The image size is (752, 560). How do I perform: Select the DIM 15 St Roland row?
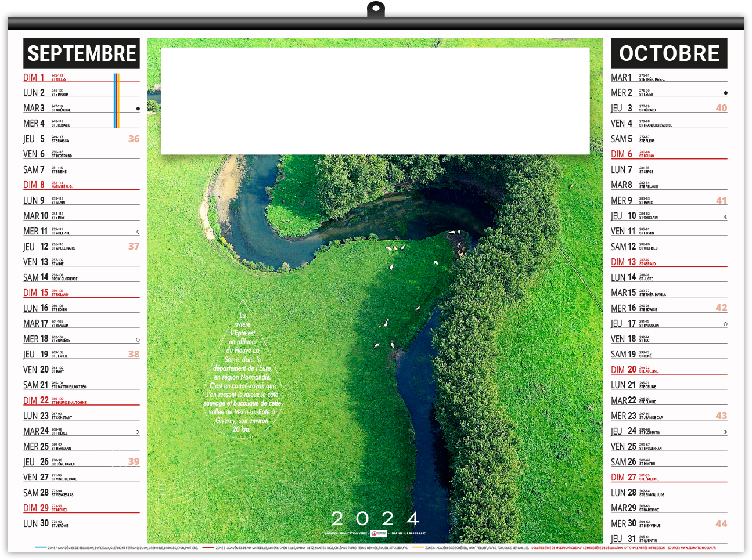click(81, 293)
